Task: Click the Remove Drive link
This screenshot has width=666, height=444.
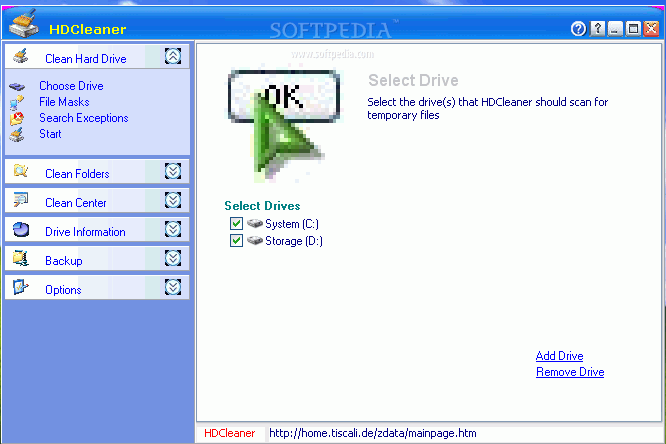Action: tap(570, 372)
